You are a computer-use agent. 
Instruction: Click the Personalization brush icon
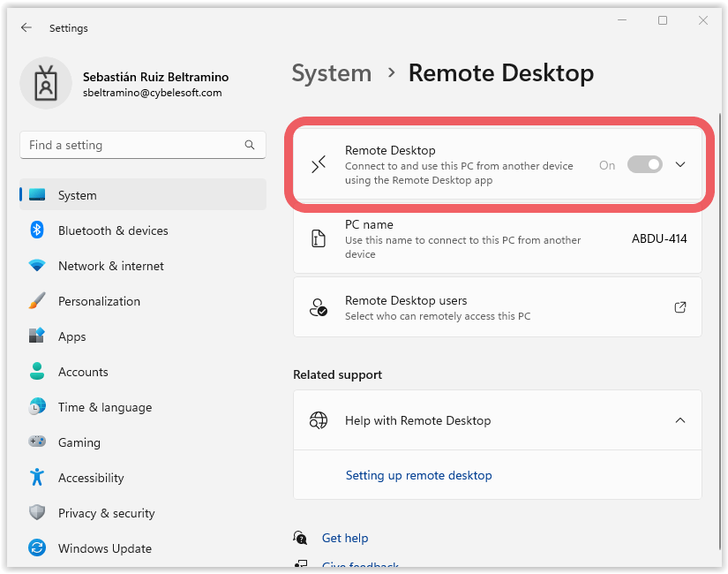click(x=37, y=301)
